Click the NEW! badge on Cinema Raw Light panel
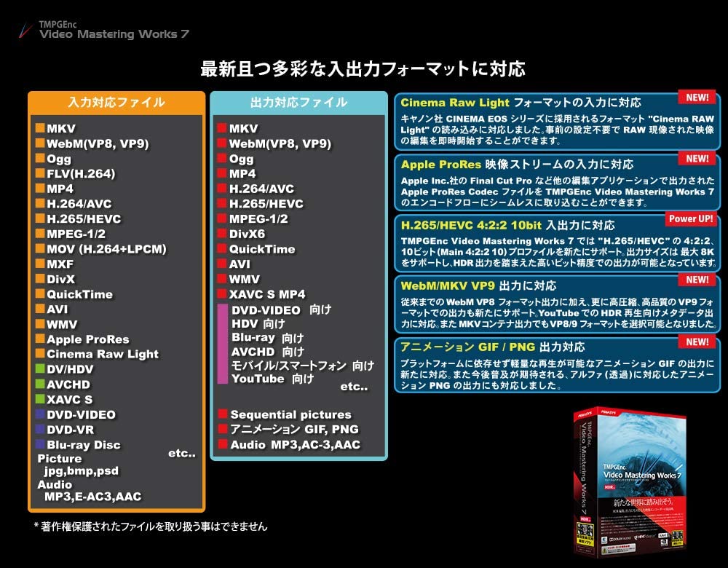728x568 pixels. 697,98
